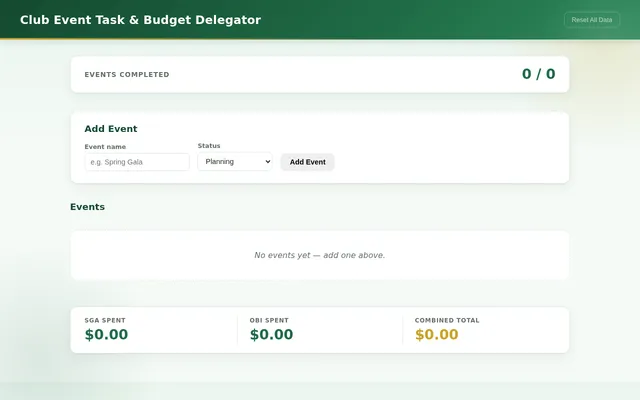
Task: Click the 'Events' section heading
Action: (87, 207)
